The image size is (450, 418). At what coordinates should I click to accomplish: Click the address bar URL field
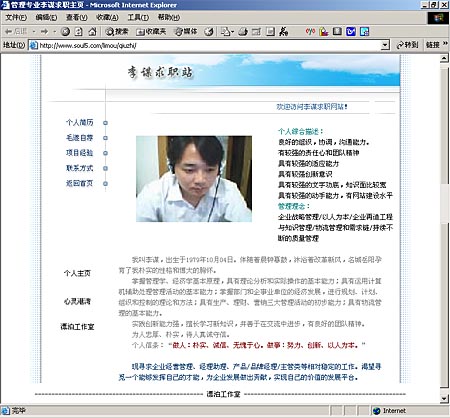coord(209,45)
